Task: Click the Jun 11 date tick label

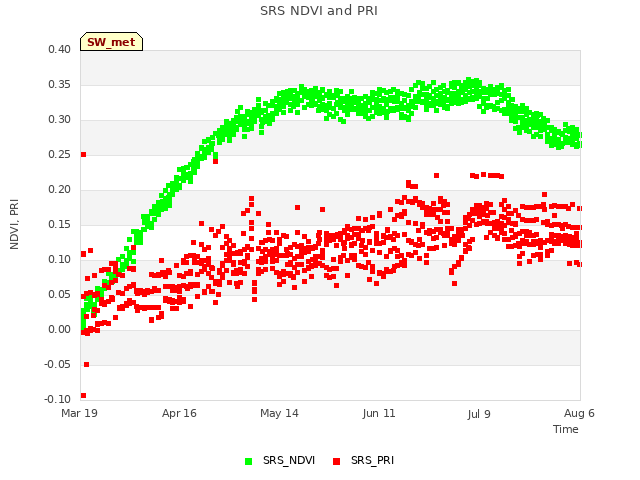Action: [x=379, y=413]
